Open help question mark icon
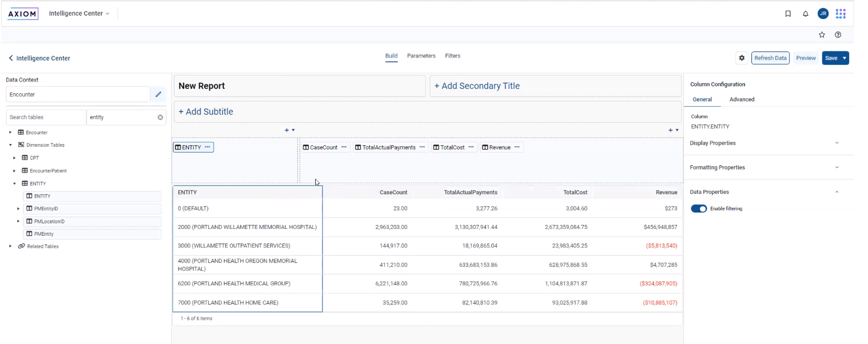The width and height of the screenshot is (868, 344). (x=838, y=35)
